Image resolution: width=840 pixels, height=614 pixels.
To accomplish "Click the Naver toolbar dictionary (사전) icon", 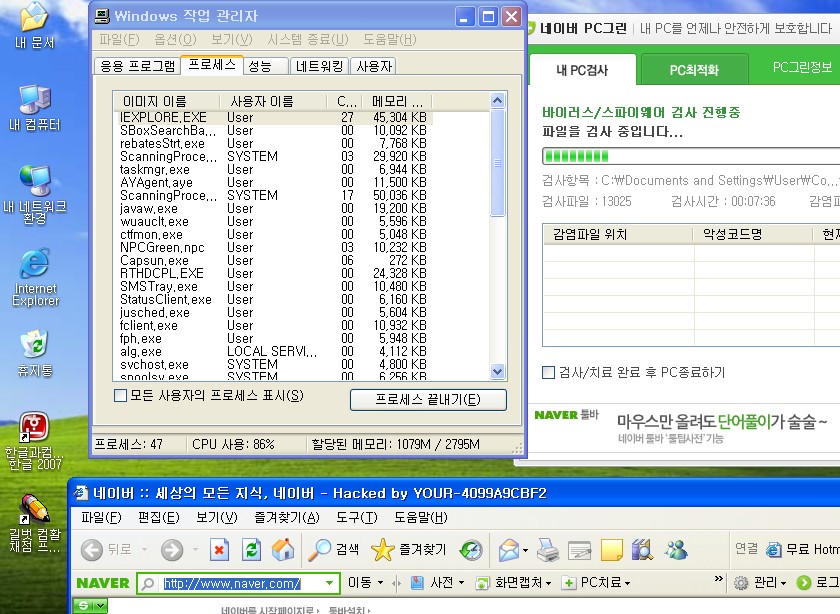I will pyautogui.click(x=417, y=582).
